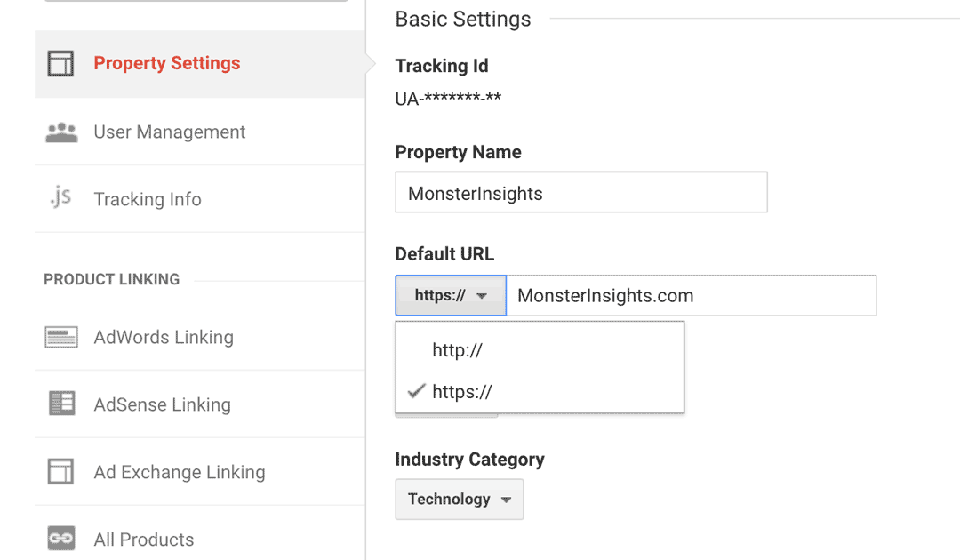
Task: Click the Property Settings panel icon
Action: click(60, 63)
